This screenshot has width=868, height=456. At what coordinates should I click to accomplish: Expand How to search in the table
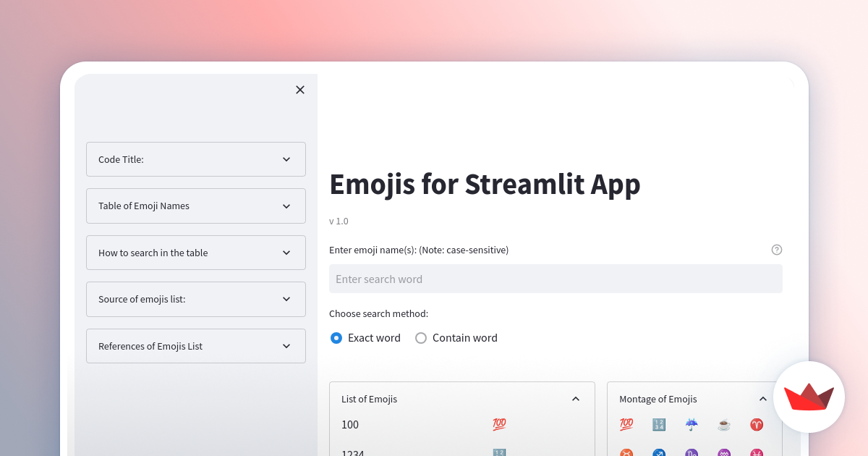[x=195, y=253]
